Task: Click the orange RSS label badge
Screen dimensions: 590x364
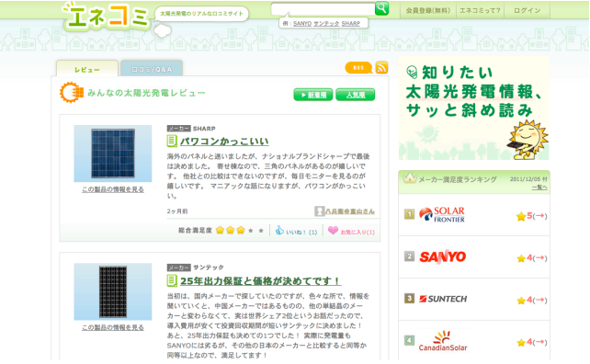Action: tap(358, 68)
